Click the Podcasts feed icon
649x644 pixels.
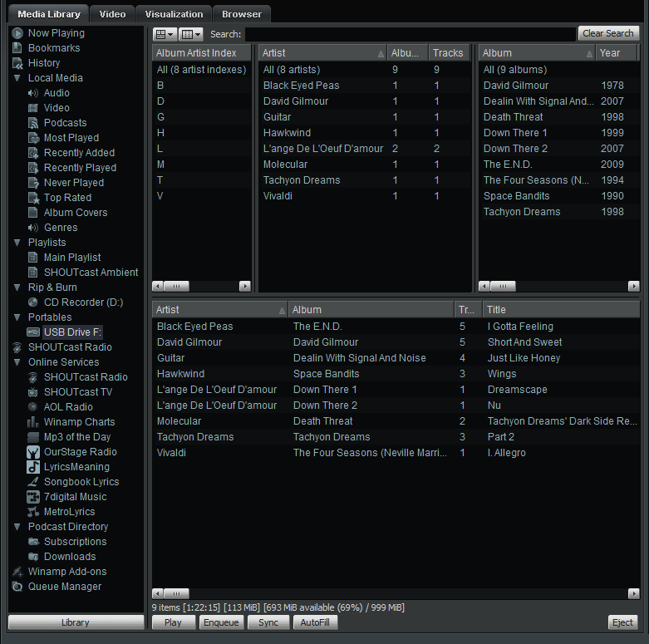point(32,123)
